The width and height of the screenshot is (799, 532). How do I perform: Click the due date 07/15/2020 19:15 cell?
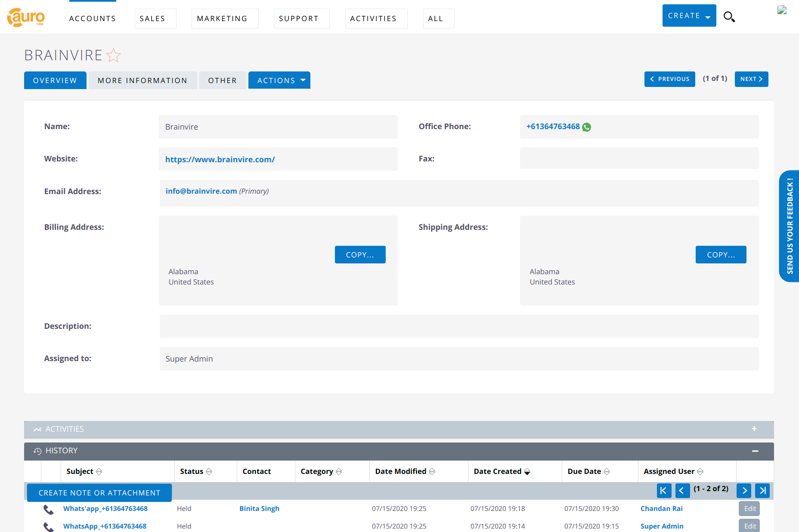[592, 526]
